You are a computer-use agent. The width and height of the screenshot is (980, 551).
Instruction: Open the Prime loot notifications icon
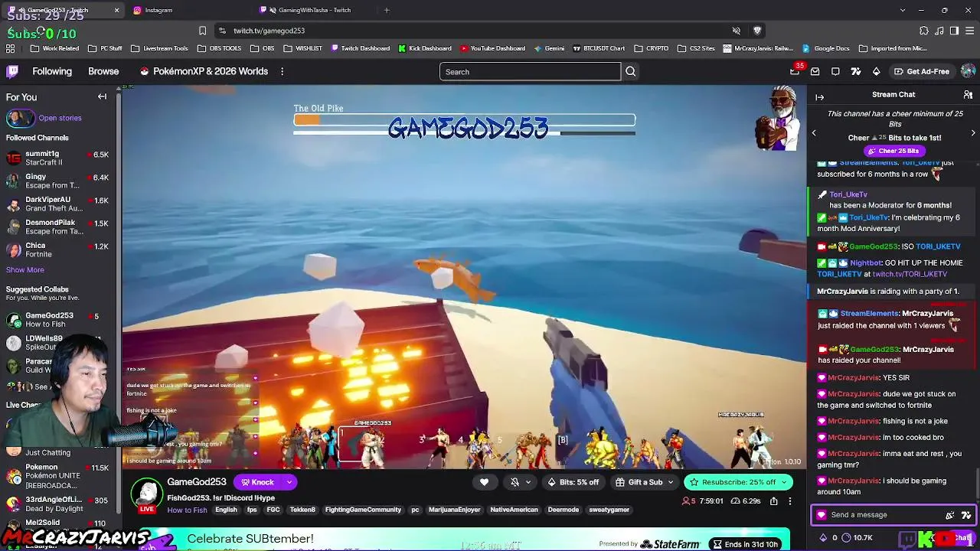pyautogui.click(x=795, y=71)
